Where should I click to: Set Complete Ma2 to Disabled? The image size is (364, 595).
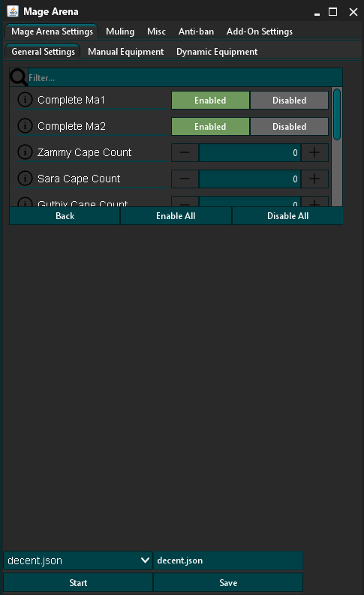click(289, 126)
